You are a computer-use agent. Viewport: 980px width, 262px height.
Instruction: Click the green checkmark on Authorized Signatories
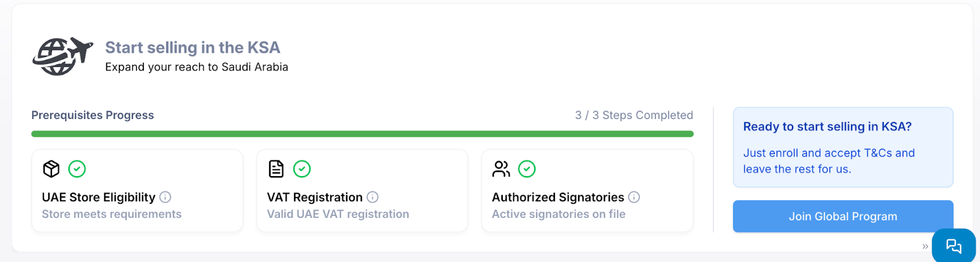click(x=527, y=169)
